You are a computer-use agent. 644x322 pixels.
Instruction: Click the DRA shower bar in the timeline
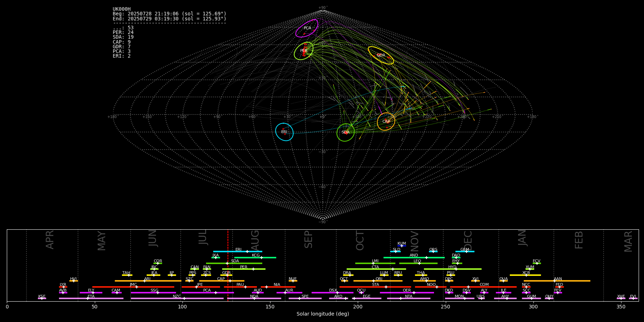click(x=348, y=275)
